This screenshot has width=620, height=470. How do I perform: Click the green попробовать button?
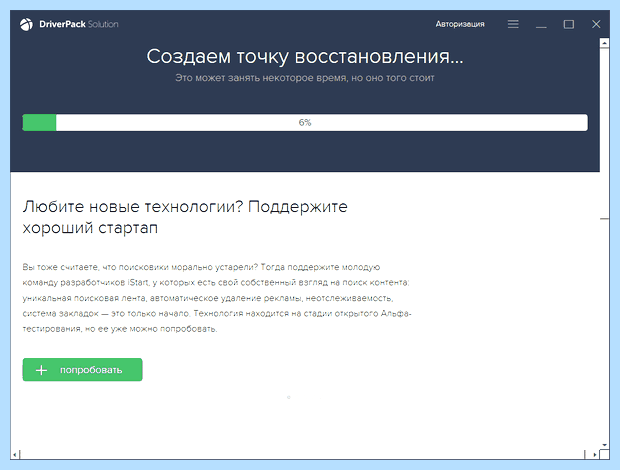(x=82, y=370)
